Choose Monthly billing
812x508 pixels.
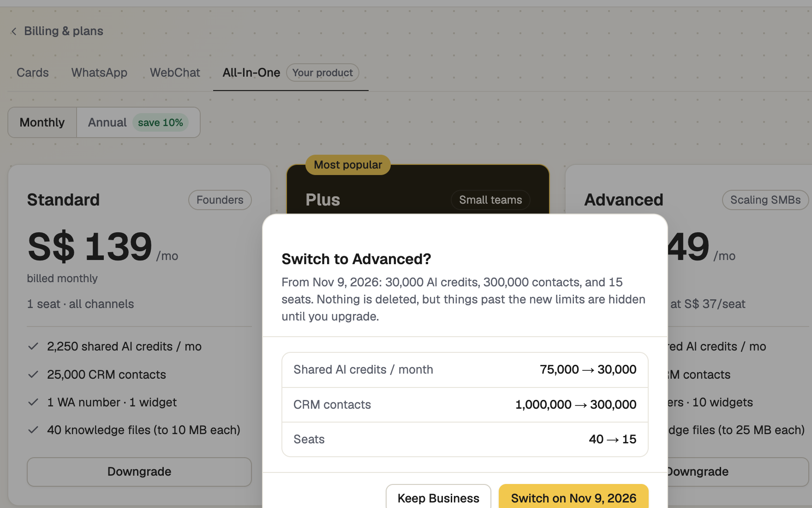(42, 122)
